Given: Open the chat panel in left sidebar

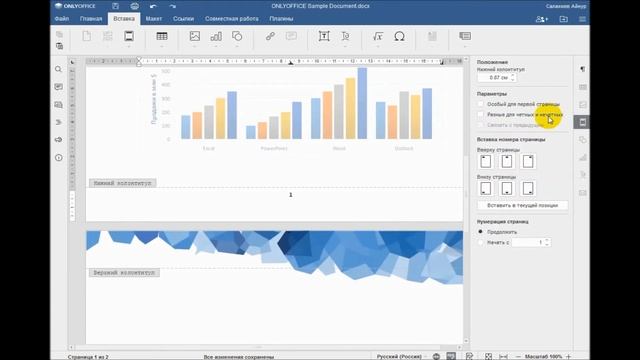Looking at the screenshot, I should click(59, 105).
